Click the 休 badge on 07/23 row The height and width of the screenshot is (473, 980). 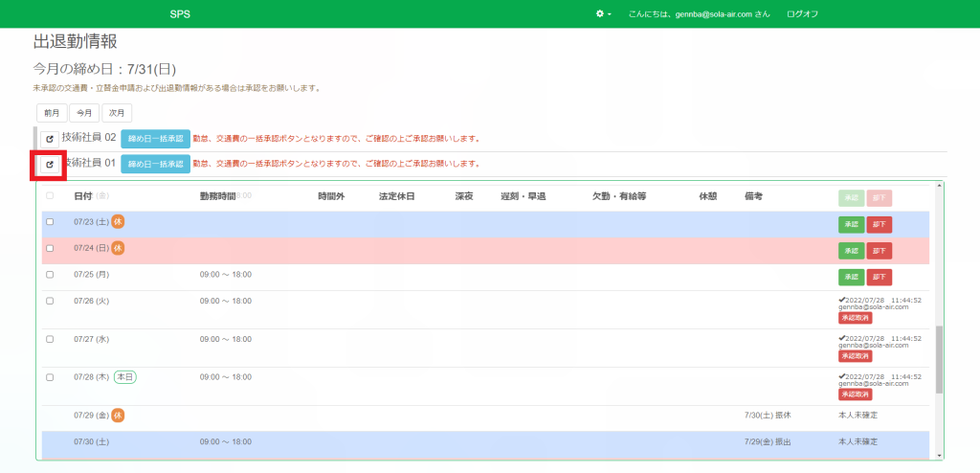(118, 222)
